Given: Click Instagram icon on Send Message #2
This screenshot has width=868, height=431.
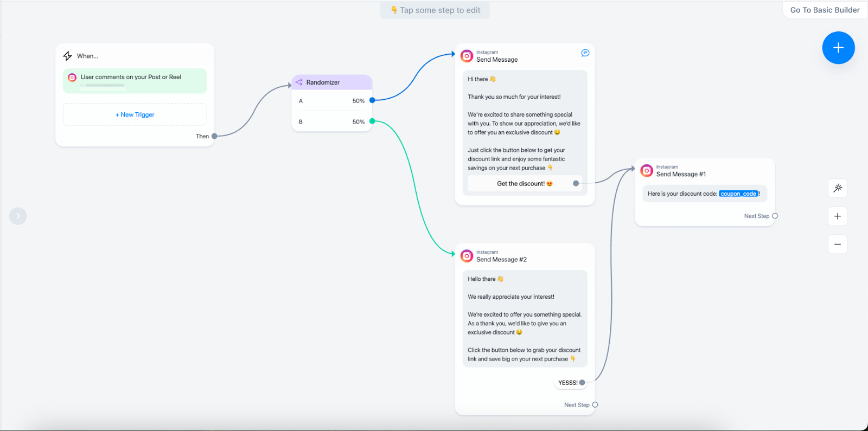Looking at the screenshot, I should 467,256.
